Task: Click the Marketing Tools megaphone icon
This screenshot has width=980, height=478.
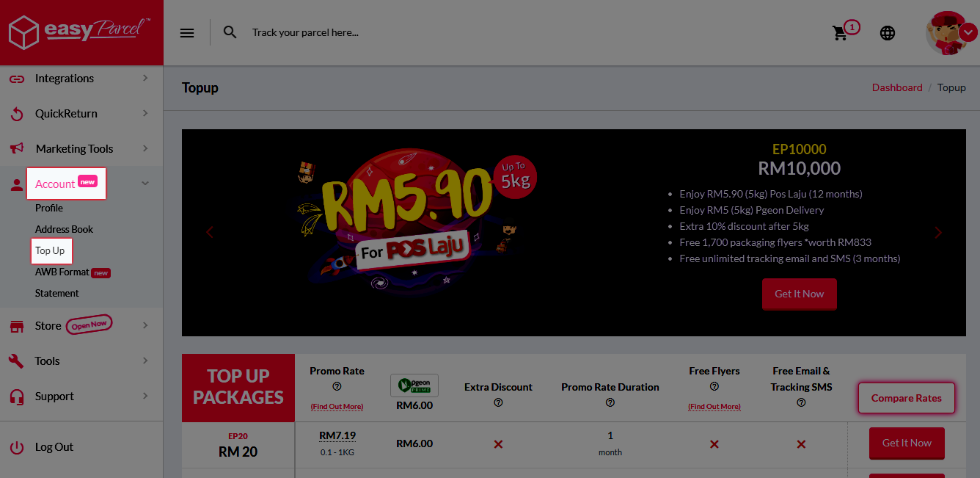Action: click(17, 148)
